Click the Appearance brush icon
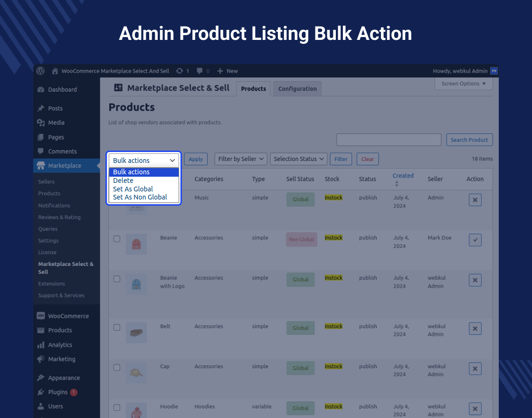The height and width of the screenshot is (418, 532). pos(41,378)
